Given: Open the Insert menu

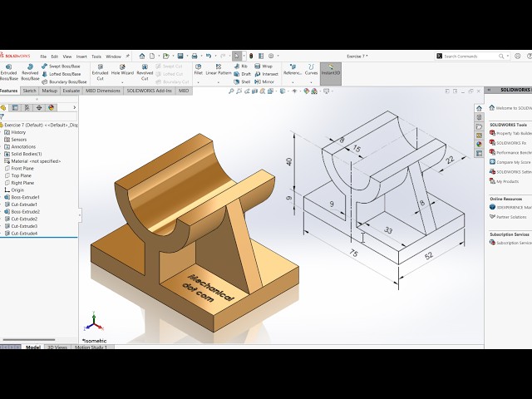Looking at the screenshot, I should (x=81, y=57).
